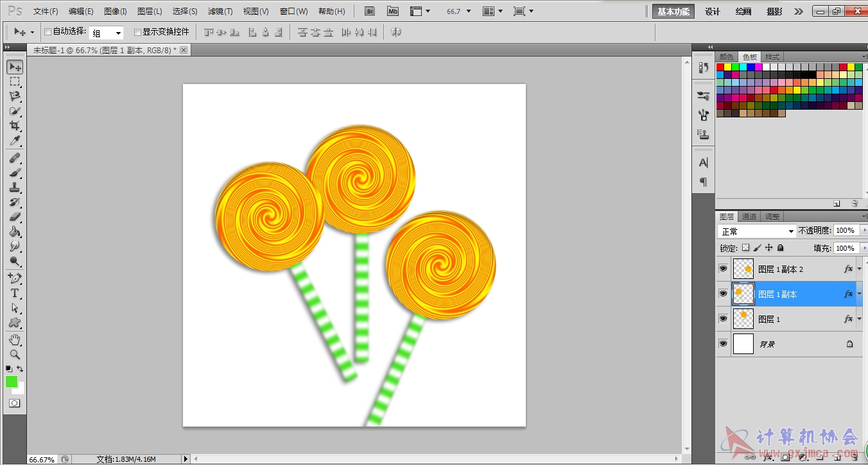The image size is (868, 465).
Task: Expand effects on 图层 1
Action: pyautogui.click(x=859, y=319)
